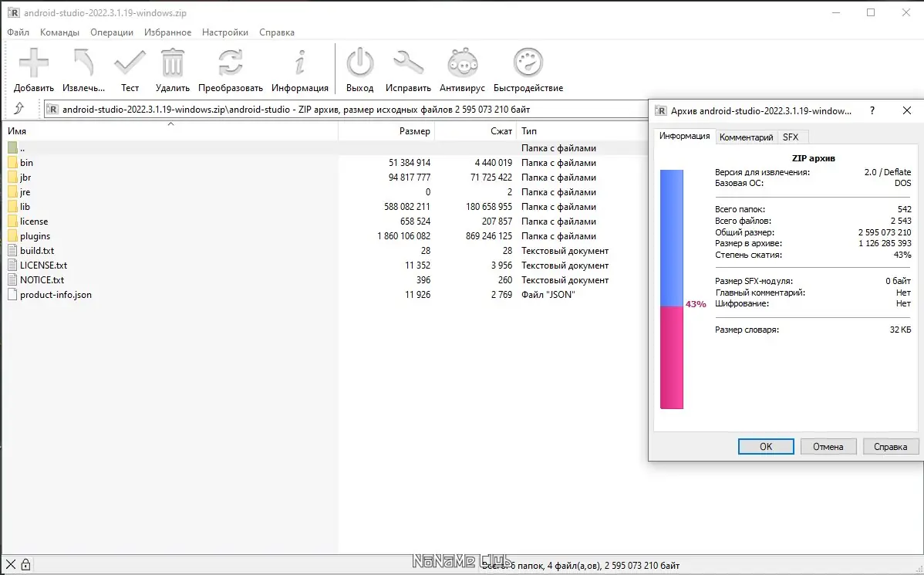Select the Извлечь (Extract) toolbar icon
The height and width of the screenshot is (575, 924).
pos(83,63)
